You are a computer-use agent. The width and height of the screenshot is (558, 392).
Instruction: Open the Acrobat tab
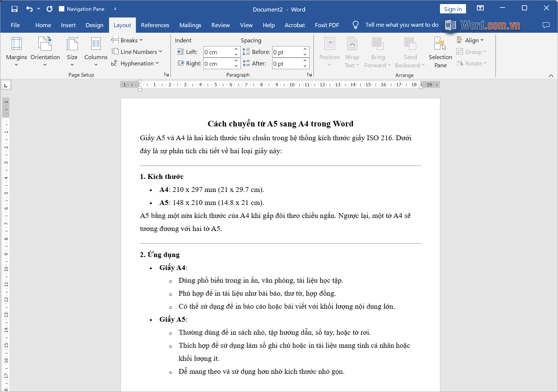click(295, 25)
